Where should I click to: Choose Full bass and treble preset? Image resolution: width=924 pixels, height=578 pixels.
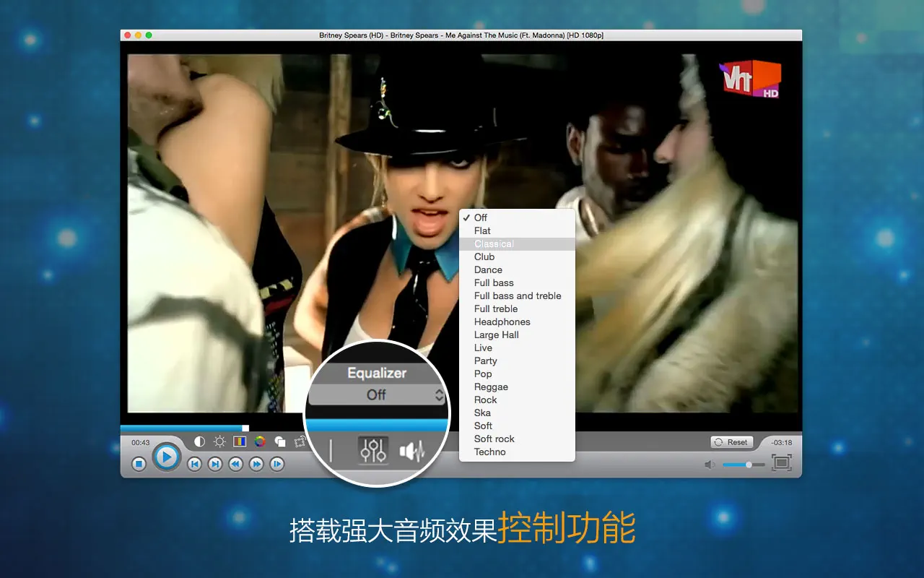[x=517, y=296]
